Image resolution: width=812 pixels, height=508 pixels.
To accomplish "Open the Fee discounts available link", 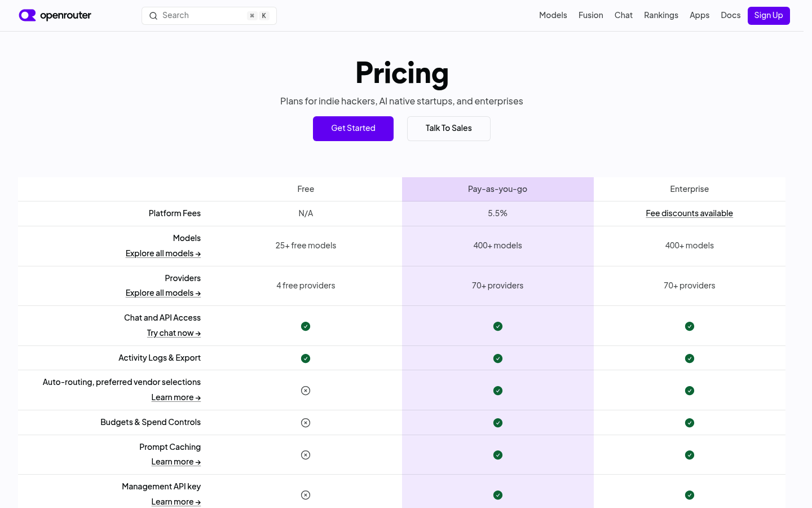I will pos(689,213).
